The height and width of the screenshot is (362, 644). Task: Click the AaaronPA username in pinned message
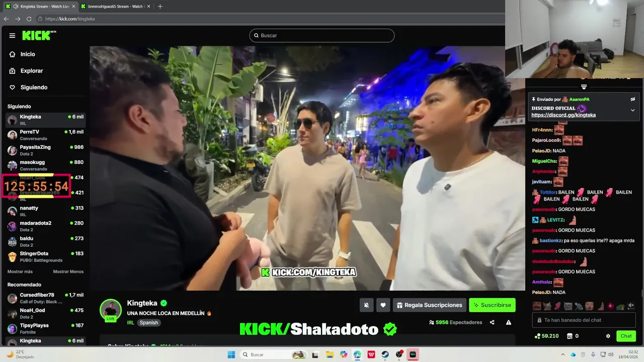(x=579, y=100)
